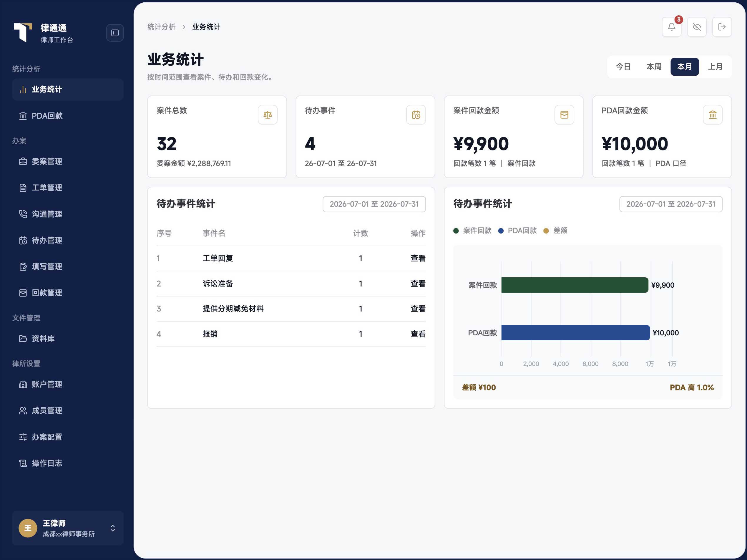Screen dimensions: 747x560
Task: Click the 王 user avatar
Action: tap(28, 528)
